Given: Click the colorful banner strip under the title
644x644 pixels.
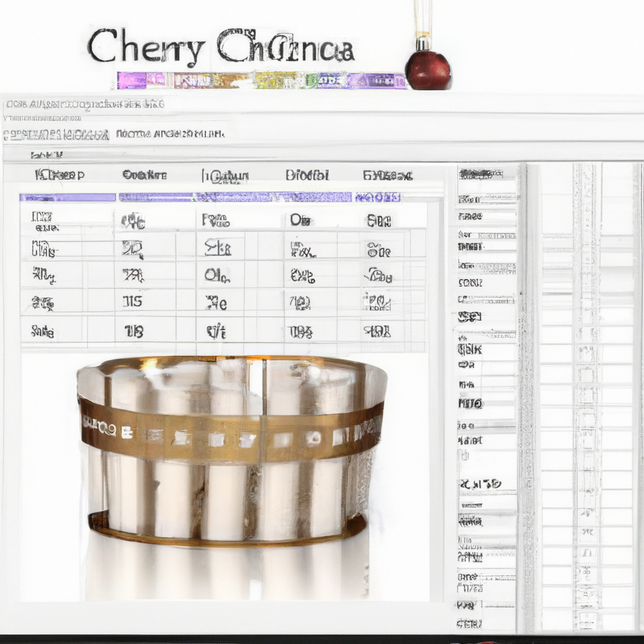Looking at the screenshot, I should (x=262, y=80).
